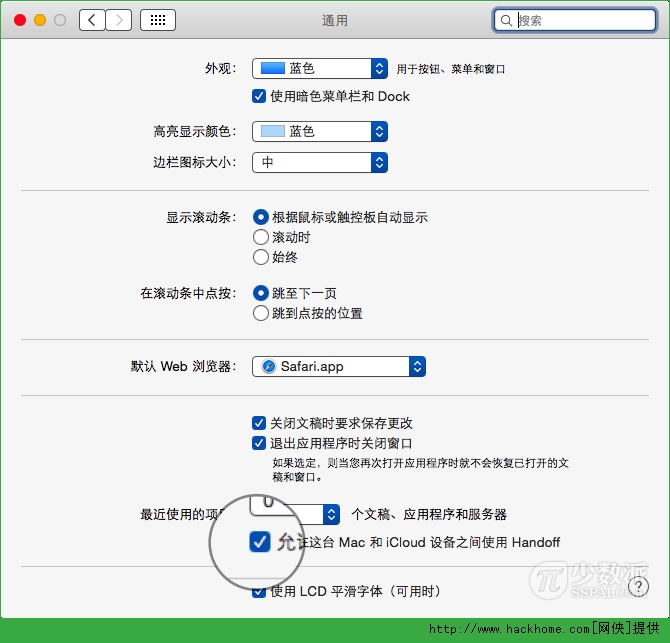This screenshot has width=670, height=643.
Task: Open the 默认 Web 浏览器 Safari.app dropdown
Action: (x=339, y=367)
